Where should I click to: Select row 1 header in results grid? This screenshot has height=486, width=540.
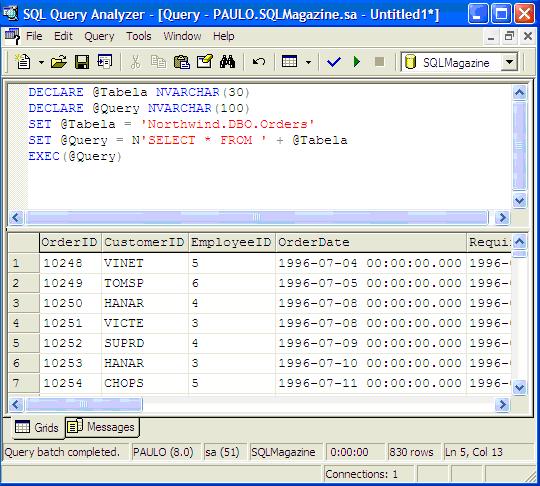pos(23,263)
